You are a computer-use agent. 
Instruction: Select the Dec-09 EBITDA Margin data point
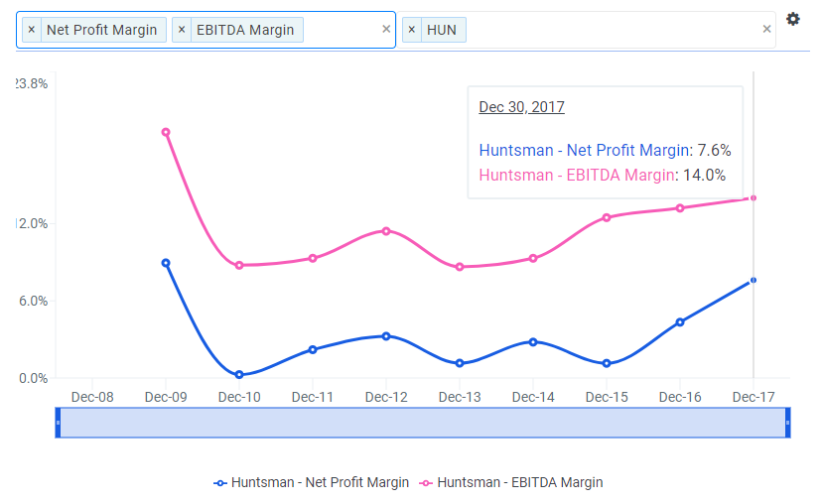166,132
